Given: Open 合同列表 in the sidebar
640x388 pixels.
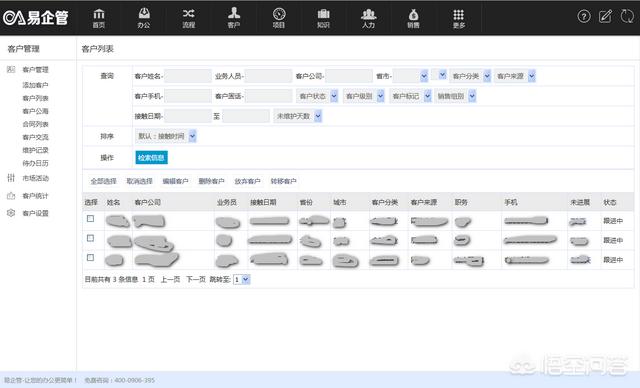Looking at the screenshot, I should pos(36,124).
